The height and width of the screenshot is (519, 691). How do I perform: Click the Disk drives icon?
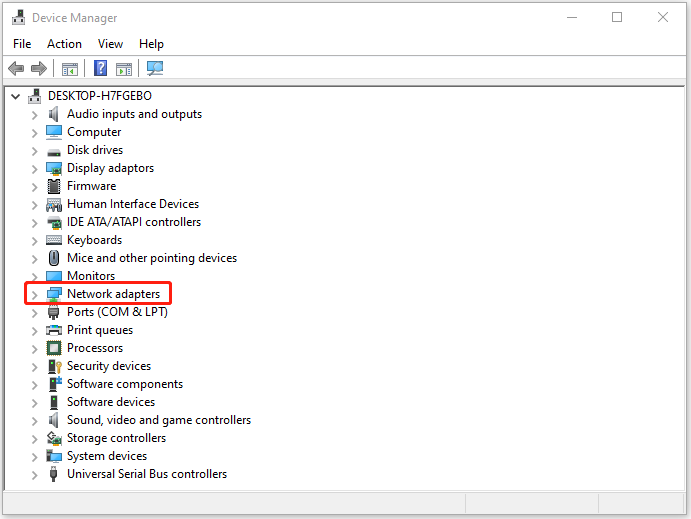coord(54,152)
